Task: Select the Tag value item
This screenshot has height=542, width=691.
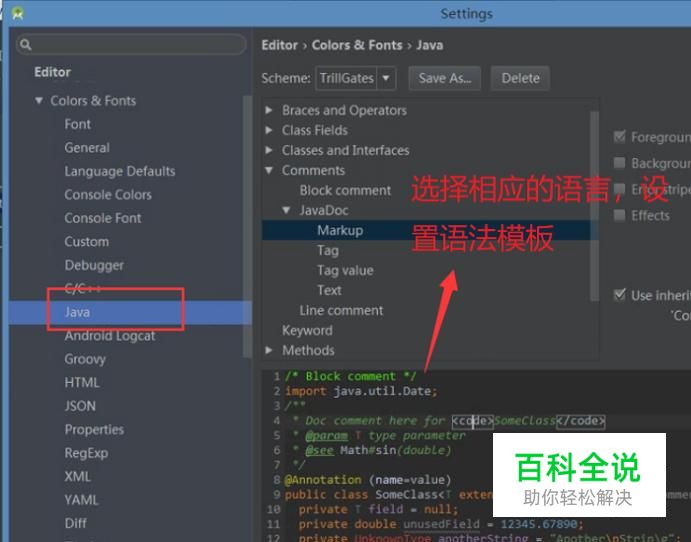Action: pyautogui.click(x=345, y=271)
